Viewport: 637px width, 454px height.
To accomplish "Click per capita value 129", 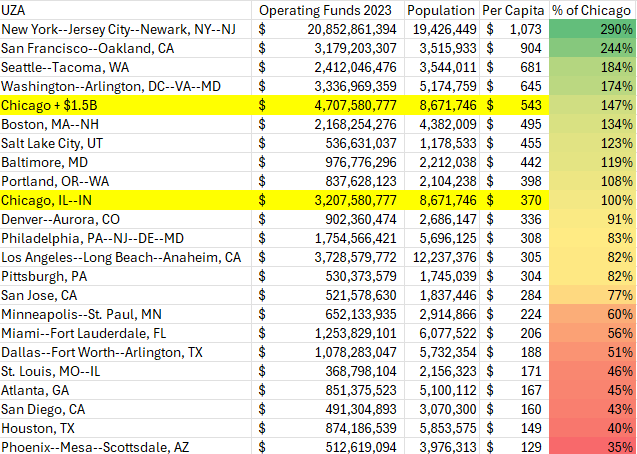I will (514, 447).
